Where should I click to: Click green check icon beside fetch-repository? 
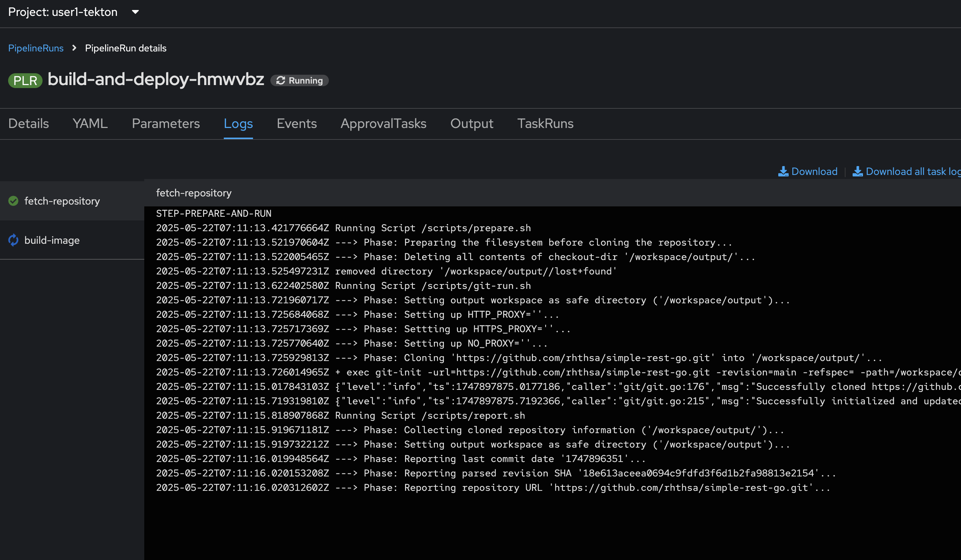pyautogui.click(x=13, y=201)
